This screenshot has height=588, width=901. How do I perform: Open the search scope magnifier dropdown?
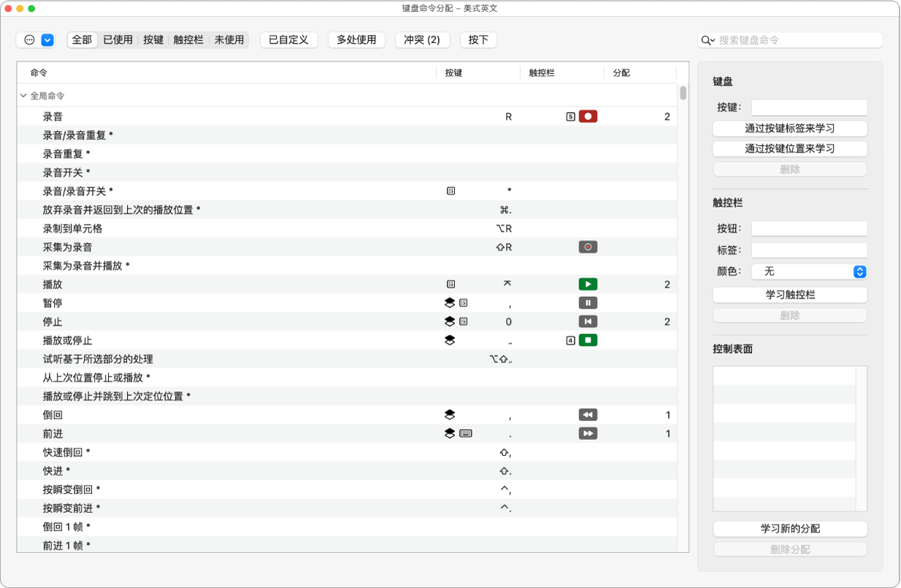tap(707, 40)
